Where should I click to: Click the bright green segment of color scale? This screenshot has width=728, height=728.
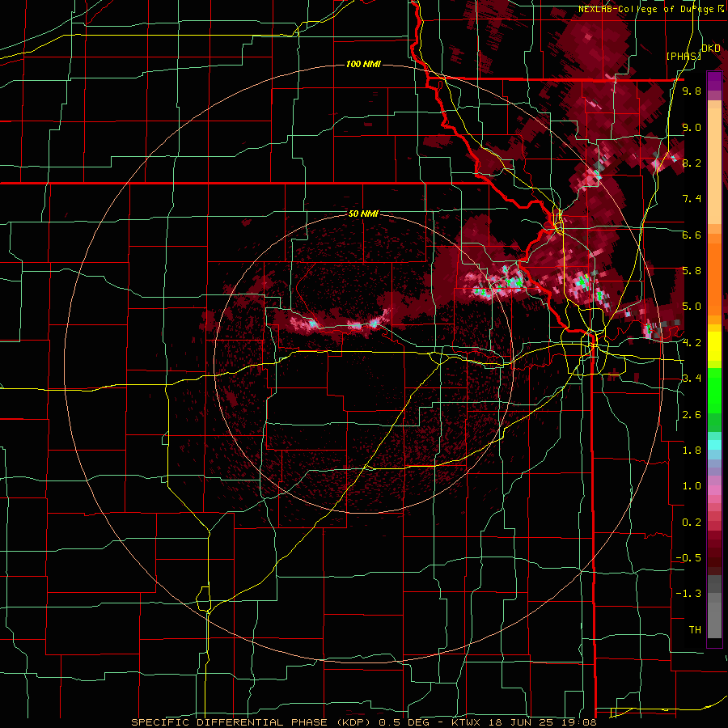point(714,389)
